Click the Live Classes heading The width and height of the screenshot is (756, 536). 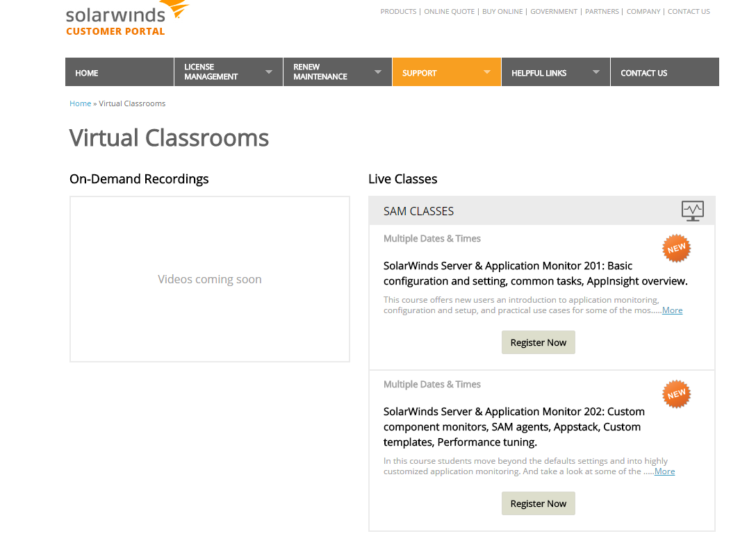click(402, 179)
